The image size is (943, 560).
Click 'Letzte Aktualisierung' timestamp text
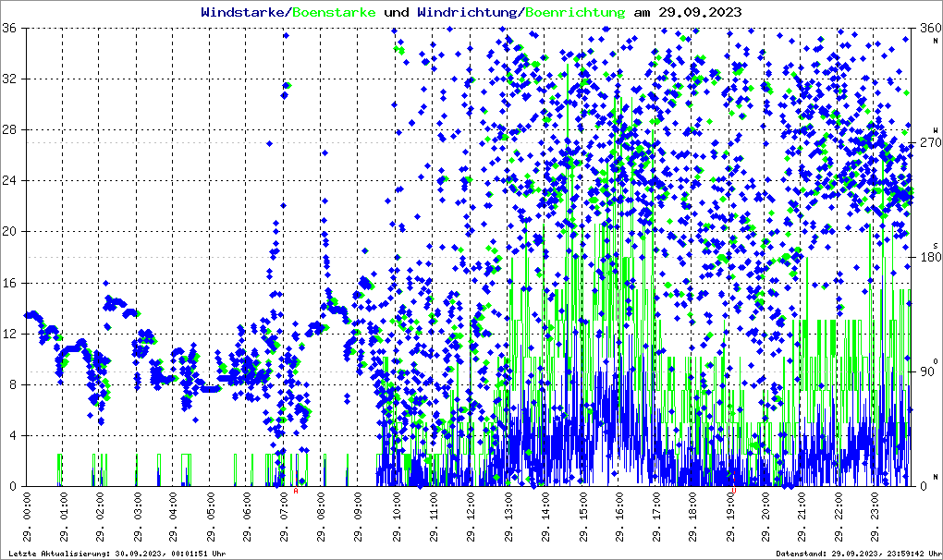point(118,554)
